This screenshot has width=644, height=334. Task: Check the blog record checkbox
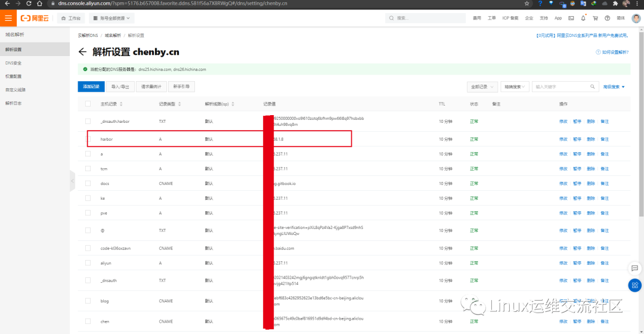point(88,301)
